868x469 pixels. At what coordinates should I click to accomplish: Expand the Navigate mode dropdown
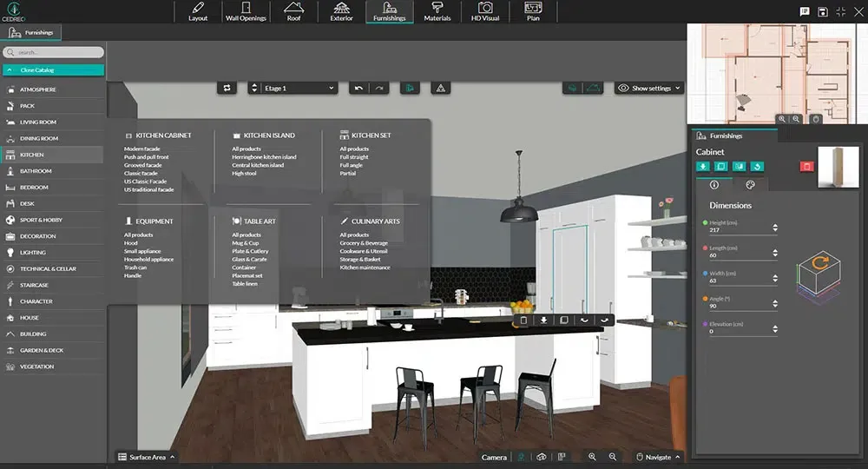656,457
